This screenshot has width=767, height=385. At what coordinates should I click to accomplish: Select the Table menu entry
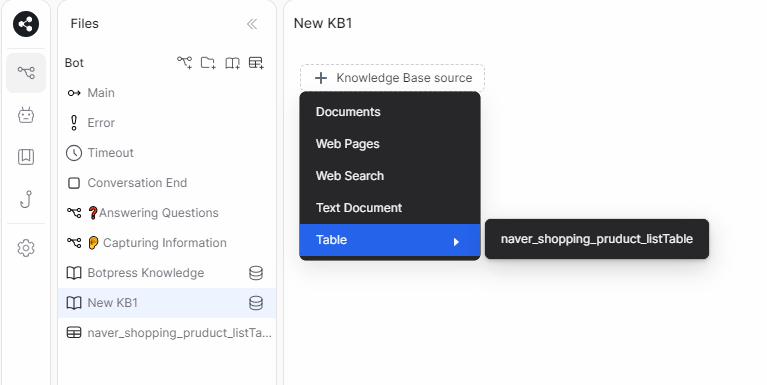[390, 240]
